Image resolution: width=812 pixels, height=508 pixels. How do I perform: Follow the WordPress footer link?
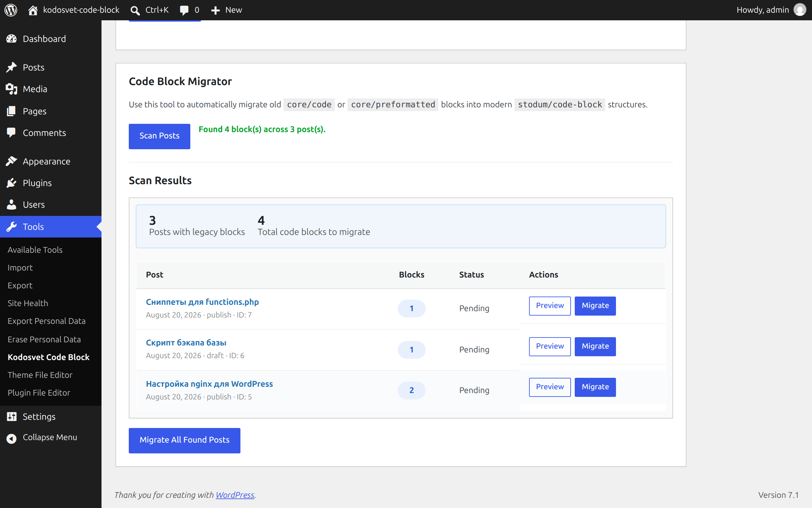(x=235, y=495)
